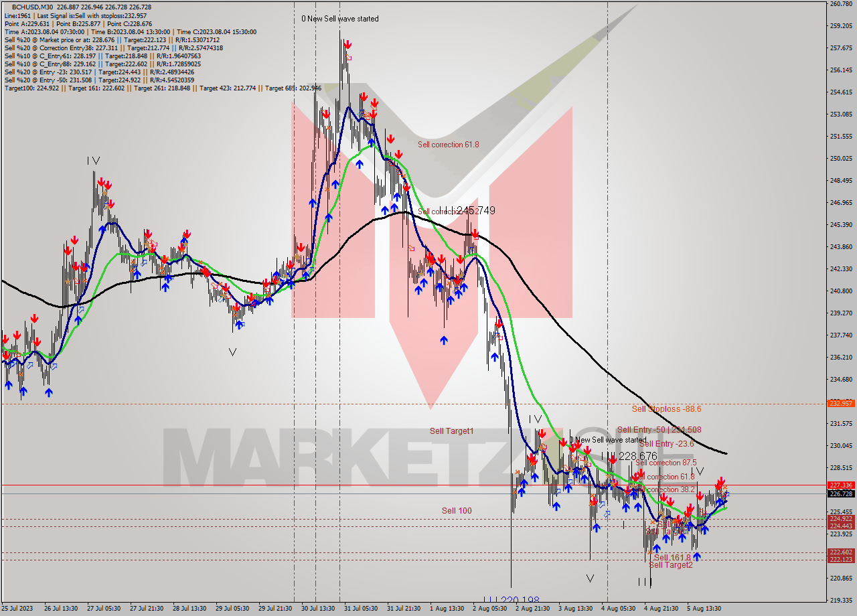Click the '5 Aug 13:30' time label
Screen dimensions: 857x616
tap(704, 609)
